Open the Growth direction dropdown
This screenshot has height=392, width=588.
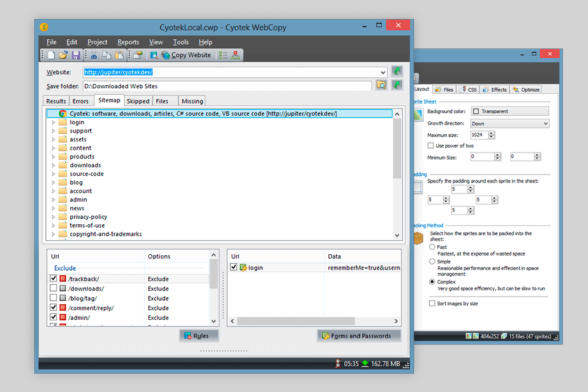coord(545,123)
